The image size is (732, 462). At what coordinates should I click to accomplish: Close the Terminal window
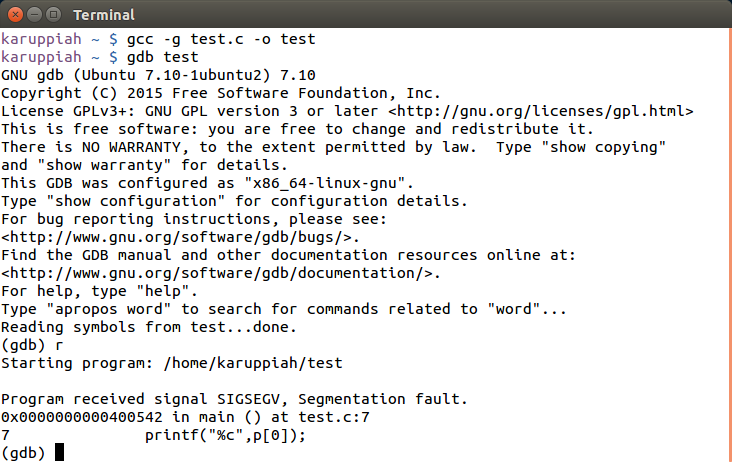(14, 15)
